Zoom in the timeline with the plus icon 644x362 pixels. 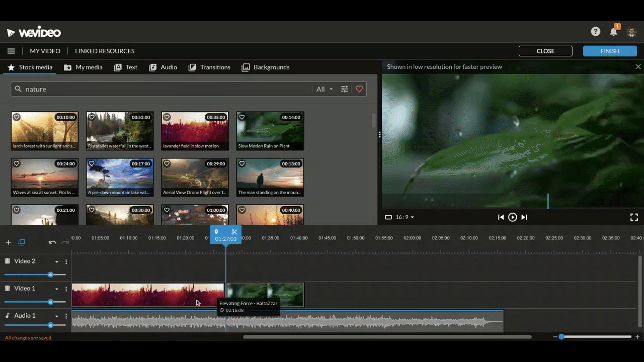coord(637,337)
